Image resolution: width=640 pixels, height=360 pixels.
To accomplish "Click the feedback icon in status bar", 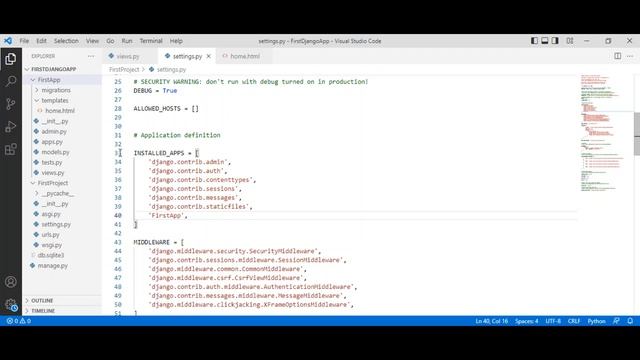I will 616,321.
